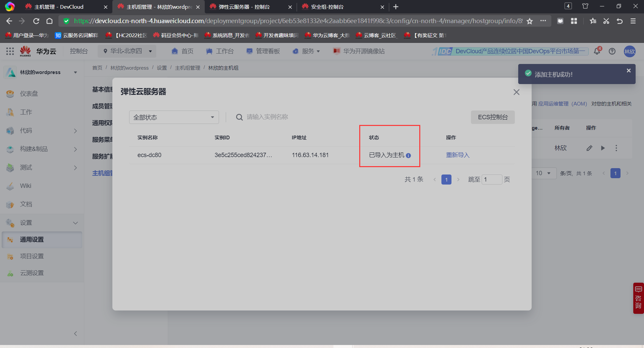Click the undo arrow browser icon

click(x=620, y=21)
